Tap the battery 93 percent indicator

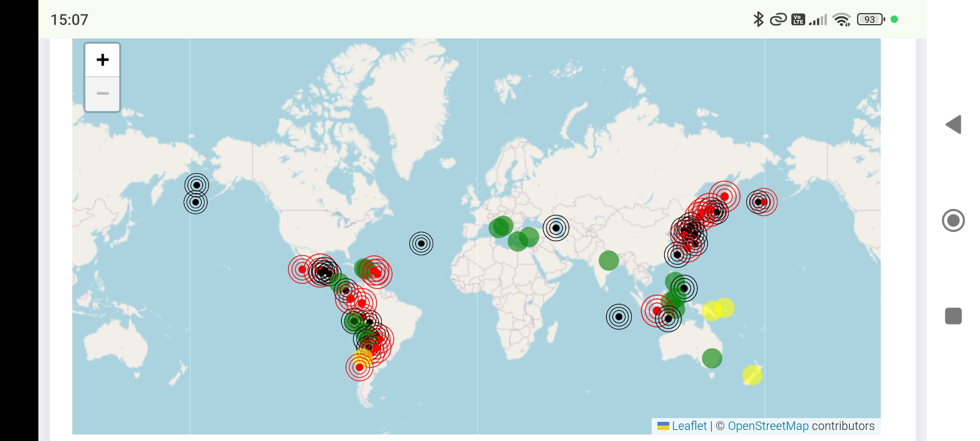[x=870, y=19]
